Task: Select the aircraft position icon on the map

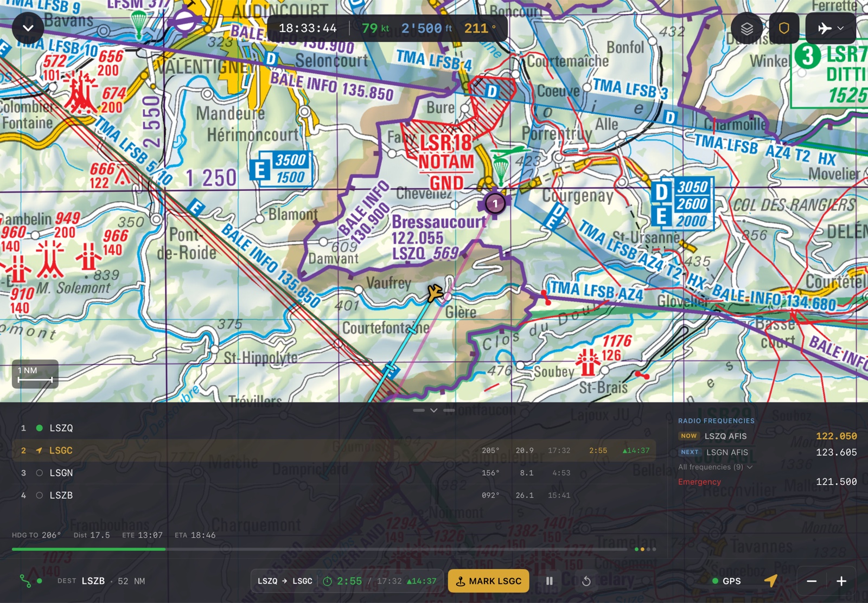Action: pos(434,293)
